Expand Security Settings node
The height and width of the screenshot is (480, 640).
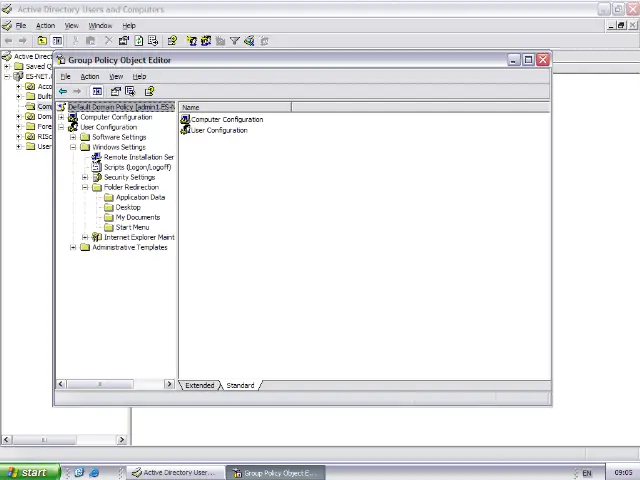pyautogui.click(x=85, y=177)
